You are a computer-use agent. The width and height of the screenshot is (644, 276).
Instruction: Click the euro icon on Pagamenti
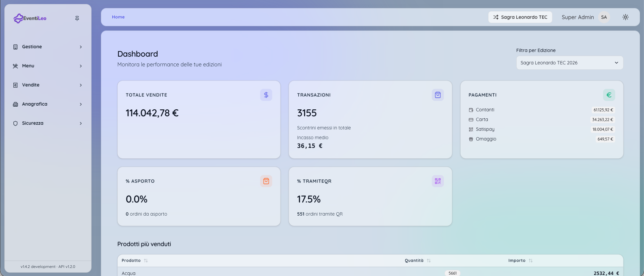pyautogui.click(x=609, y=95)
